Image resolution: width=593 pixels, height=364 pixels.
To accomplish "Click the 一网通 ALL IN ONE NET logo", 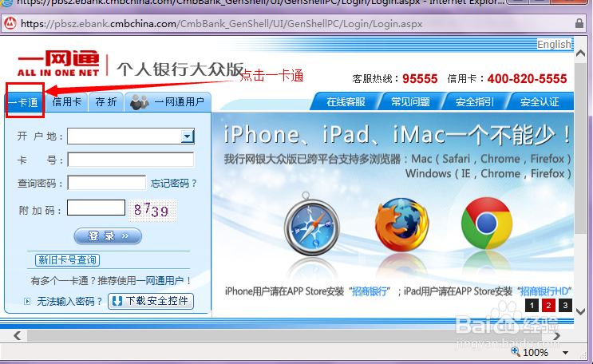I will pos(58,63).
